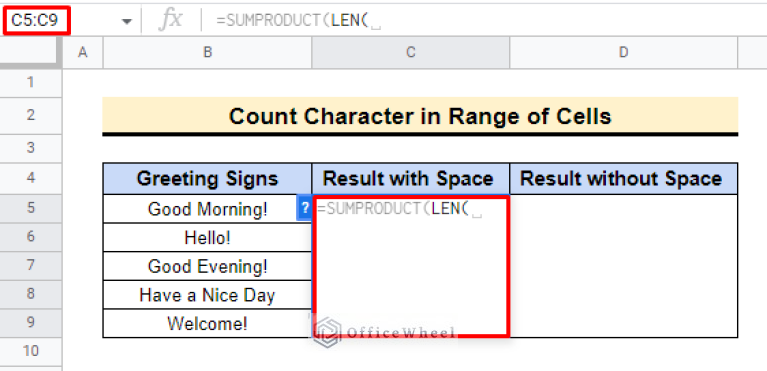
Task: Select row 5 header
Action: click(x=31, y=208)
